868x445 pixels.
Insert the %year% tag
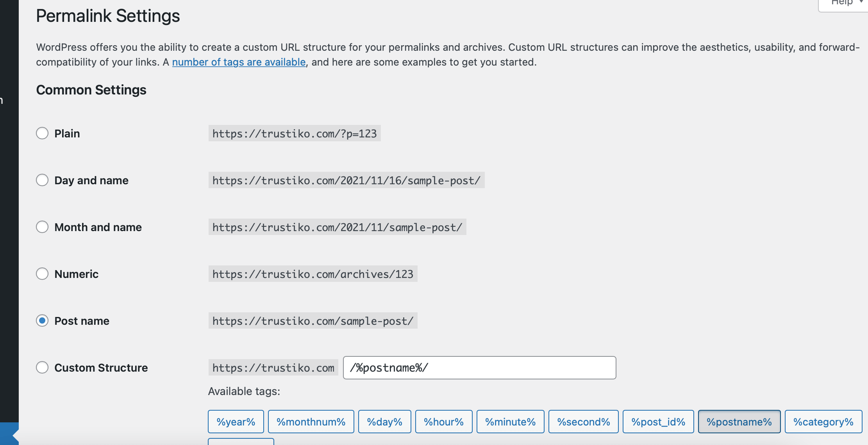[236, 422]
